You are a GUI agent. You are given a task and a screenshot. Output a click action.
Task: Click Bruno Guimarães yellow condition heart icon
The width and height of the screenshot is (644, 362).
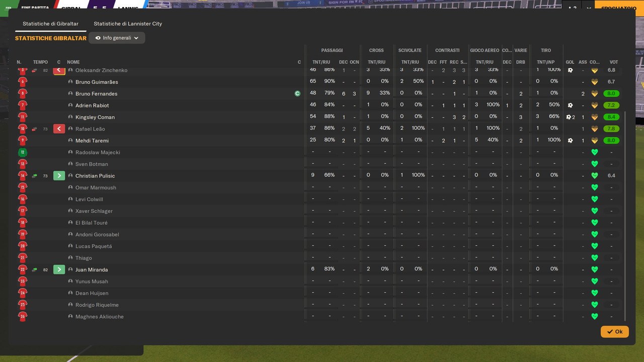click(x=594, y=82)
